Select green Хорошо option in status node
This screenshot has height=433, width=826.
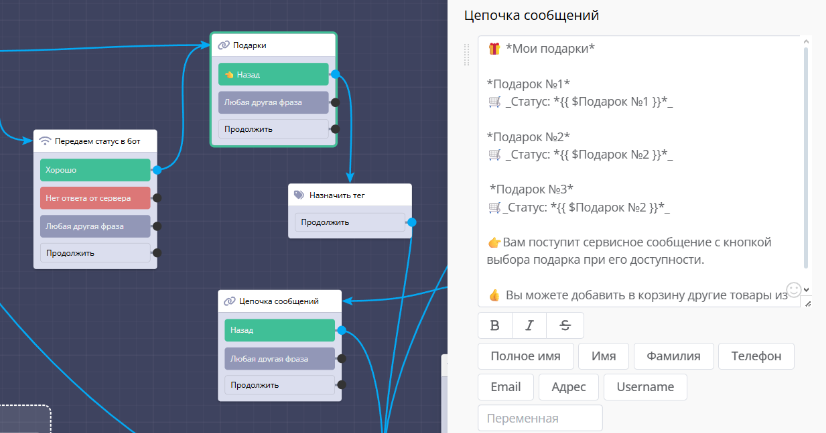94,170
